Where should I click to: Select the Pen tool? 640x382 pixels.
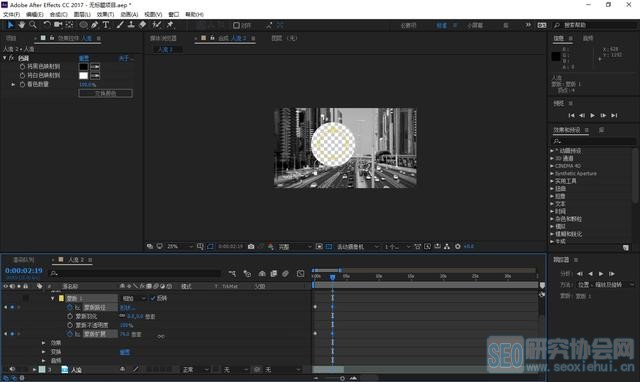tap(95, 25)
